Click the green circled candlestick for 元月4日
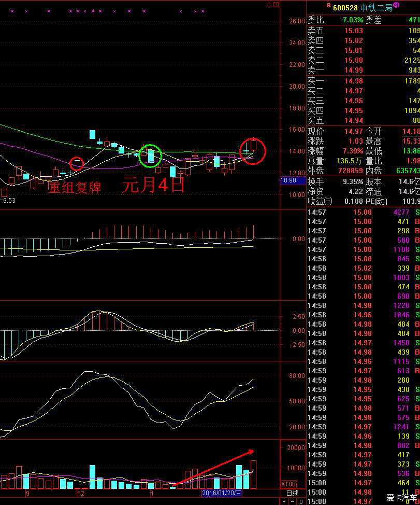This screenshot has width=420, height=505. tap(151, 156)
